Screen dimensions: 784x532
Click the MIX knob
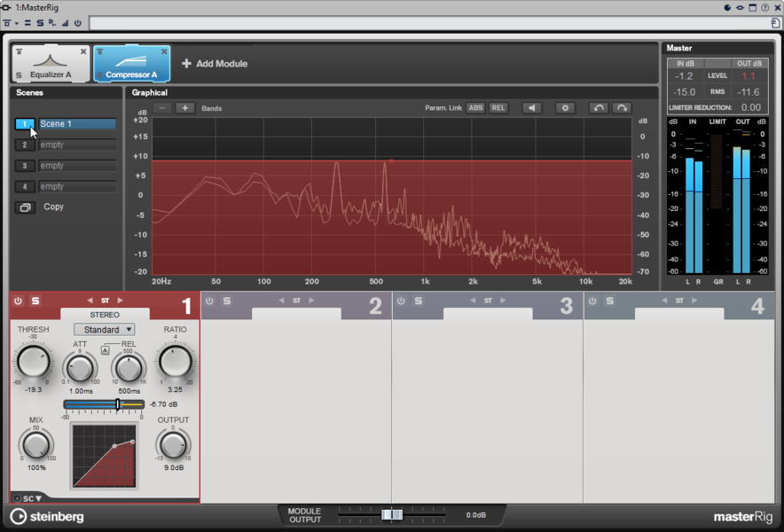click(36, 445)
